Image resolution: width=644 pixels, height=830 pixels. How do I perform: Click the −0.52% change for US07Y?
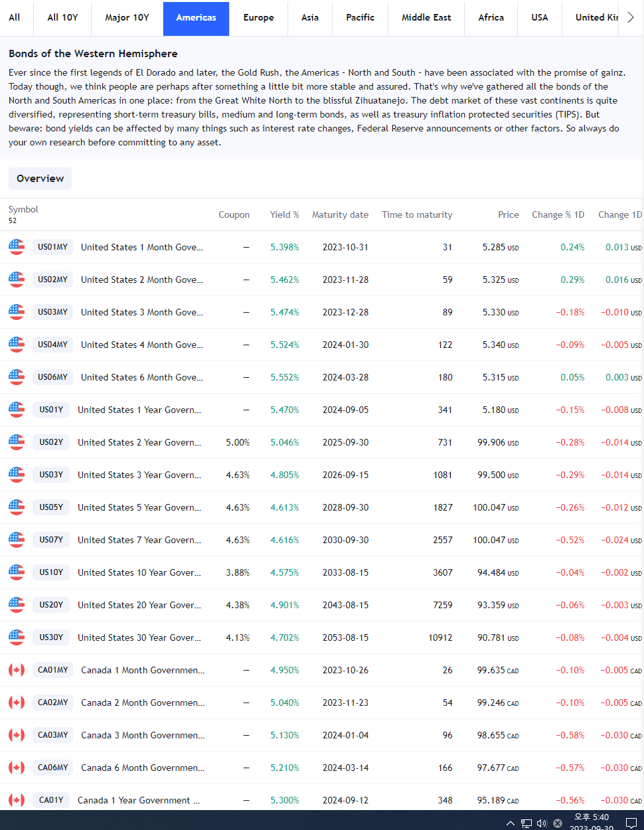point(570,540)
